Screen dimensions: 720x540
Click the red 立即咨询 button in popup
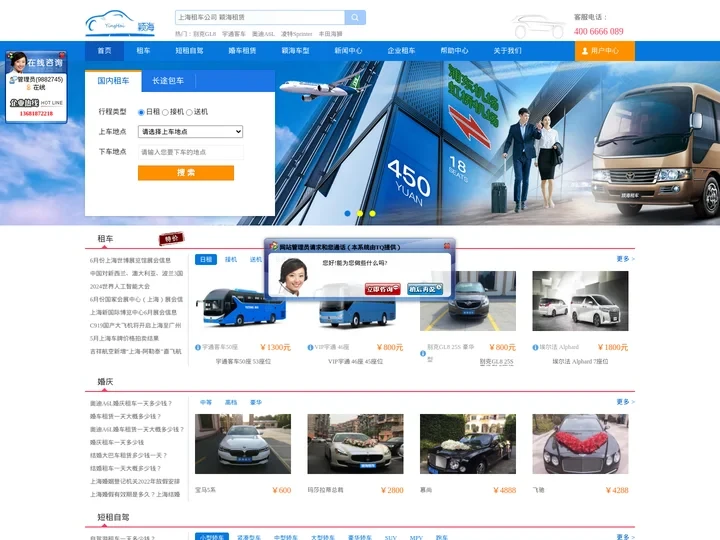(x=382, y=289)
